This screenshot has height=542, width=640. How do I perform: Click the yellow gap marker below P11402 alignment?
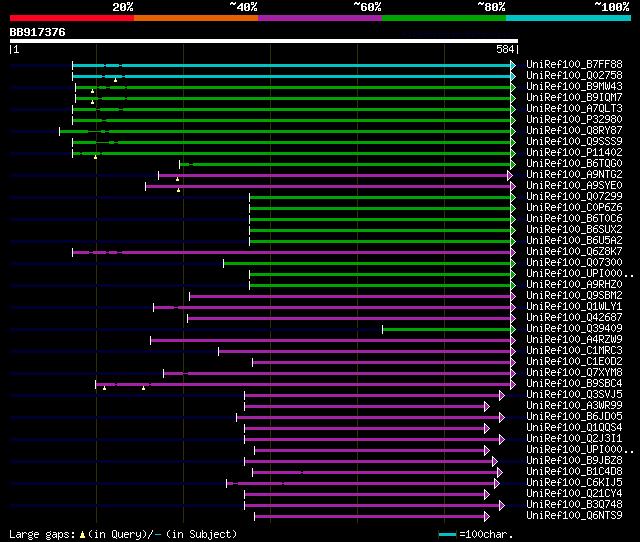click(96, 157)
